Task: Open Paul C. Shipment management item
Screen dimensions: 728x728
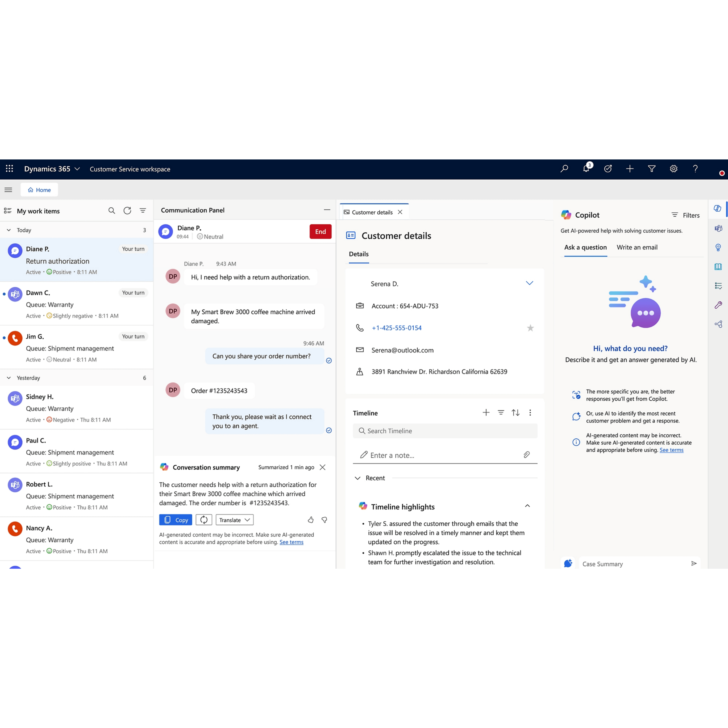Action: click(x=76, y=451)
